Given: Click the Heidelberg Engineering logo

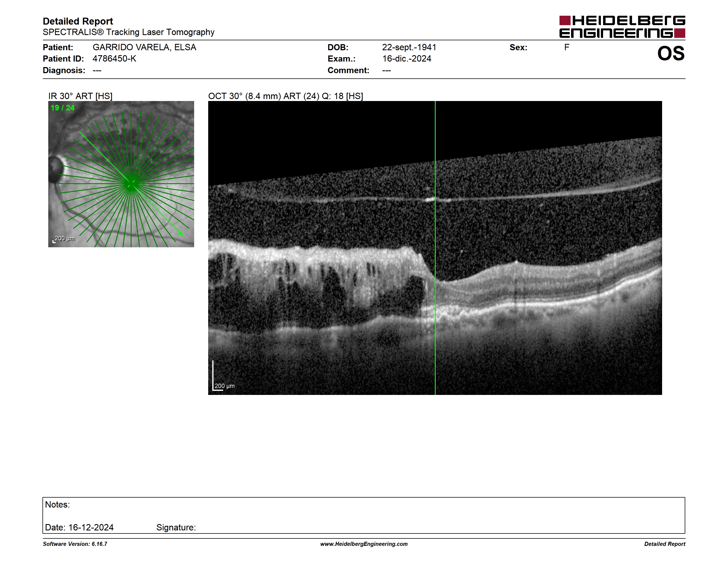Looking at the screenshot, I should point(622,27).
